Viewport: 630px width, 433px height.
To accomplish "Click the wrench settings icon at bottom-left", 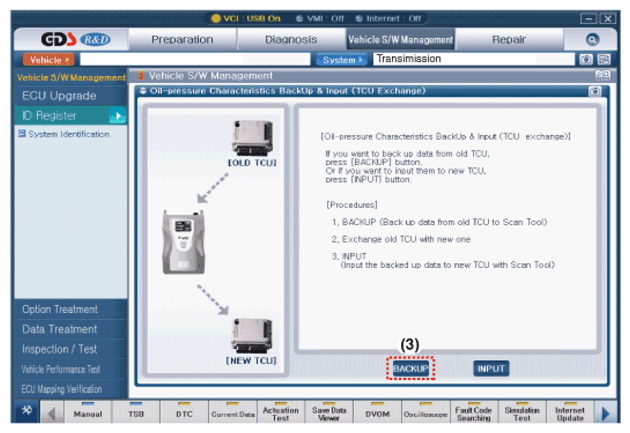I will [22, 413].
